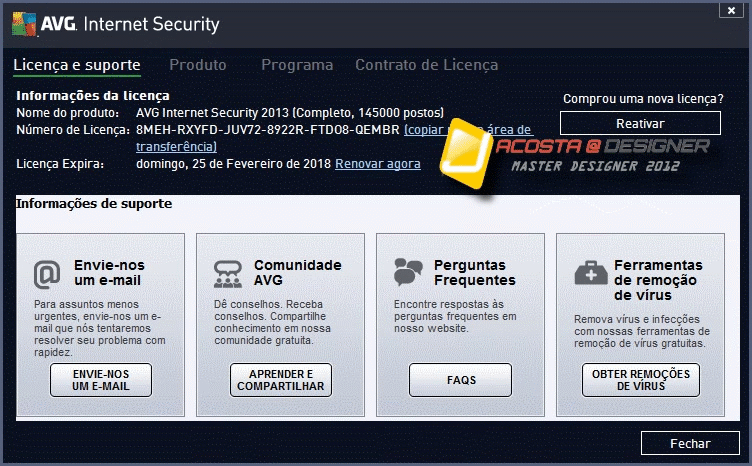
Task: Click the at-sign e-mail icon
Action: [47, 273]
